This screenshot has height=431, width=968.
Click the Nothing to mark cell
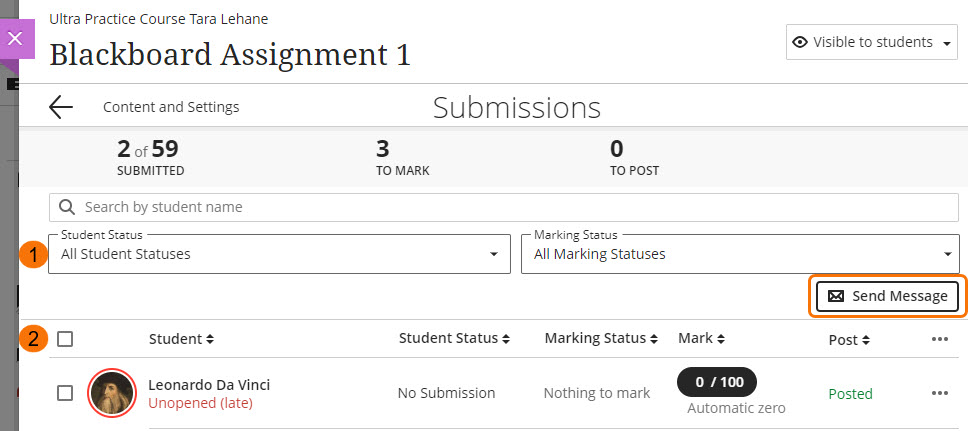tap(596, 393)
